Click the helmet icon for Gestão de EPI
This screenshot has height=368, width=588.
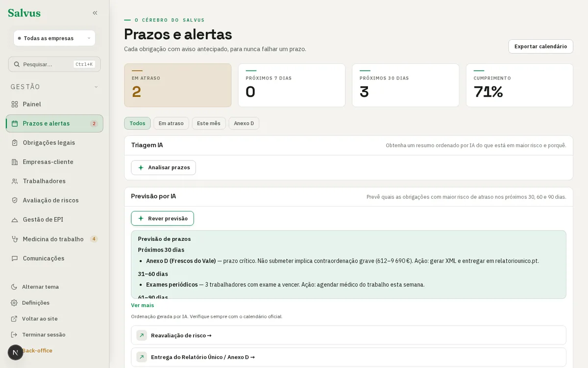pos(15,220)
